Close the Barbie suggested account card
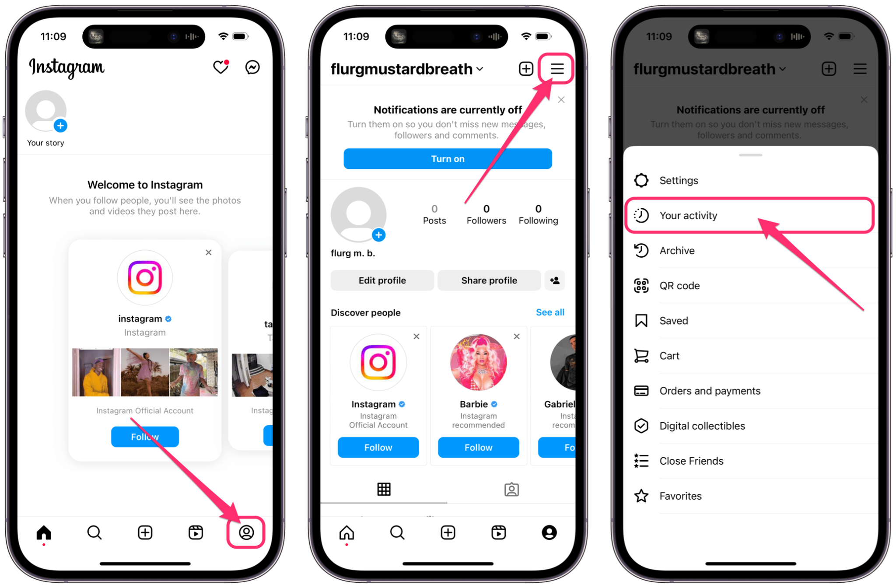896x588 pixels. coord(516,337)
